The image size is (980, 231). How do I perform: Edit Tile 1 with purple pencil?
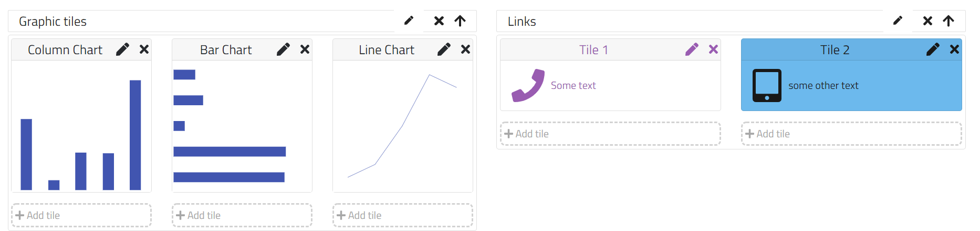click(x=692, y=49)
